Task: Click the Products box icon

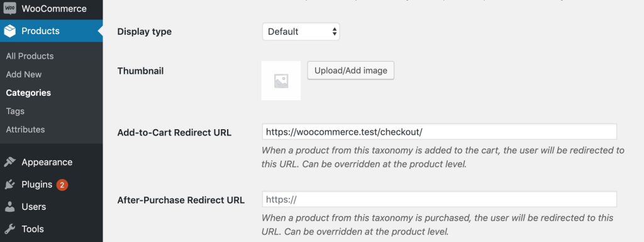Action: tap(9, 31)
